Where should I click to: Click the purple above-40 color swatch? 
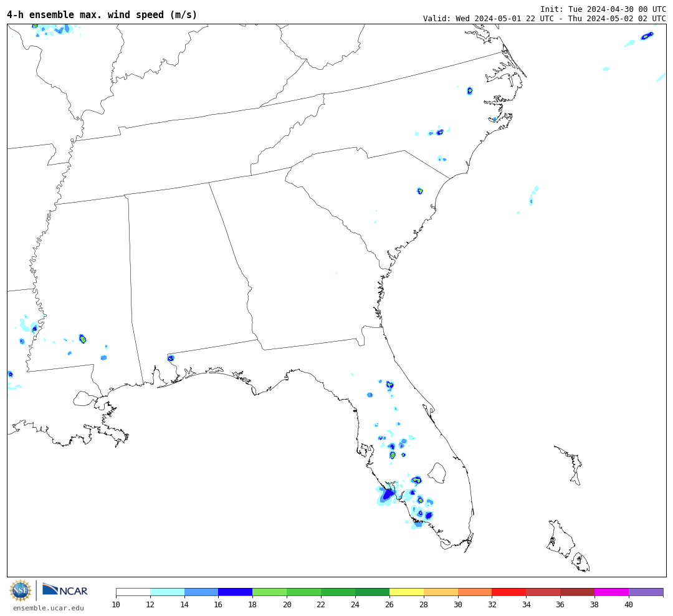pos(646,592)
